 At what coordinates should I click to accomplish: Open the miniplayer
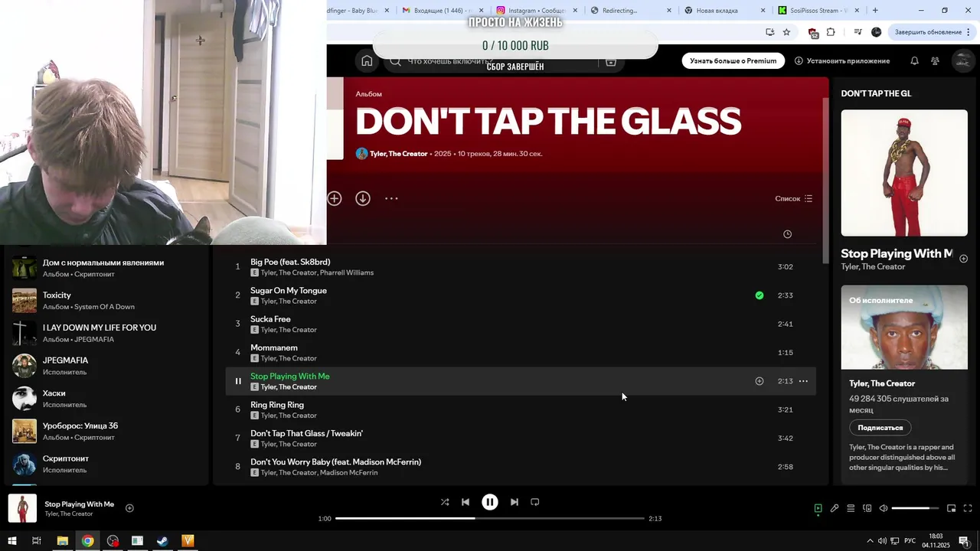(x=952, y=508)
